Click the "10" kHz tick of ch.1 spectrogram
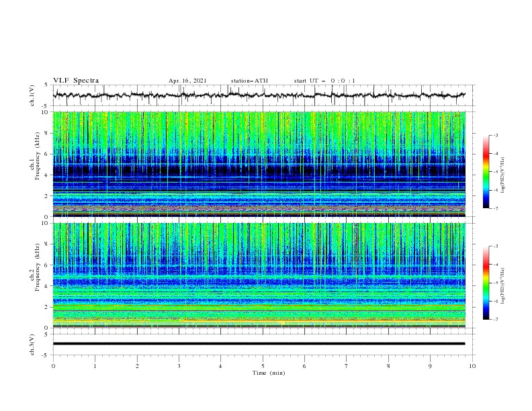This screenshot has height=411, width=532. tap(46, 112)
